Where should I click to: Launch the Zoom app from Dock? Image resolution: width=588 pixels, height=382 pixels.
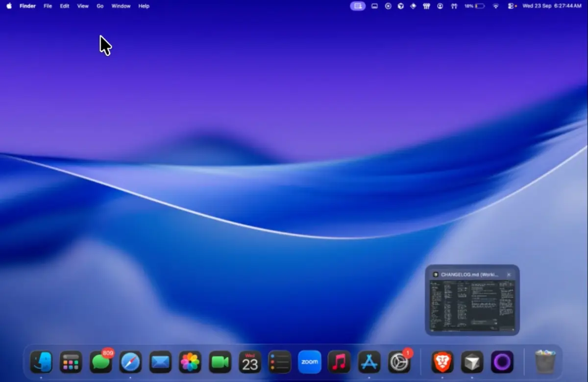tap(310, 362)
